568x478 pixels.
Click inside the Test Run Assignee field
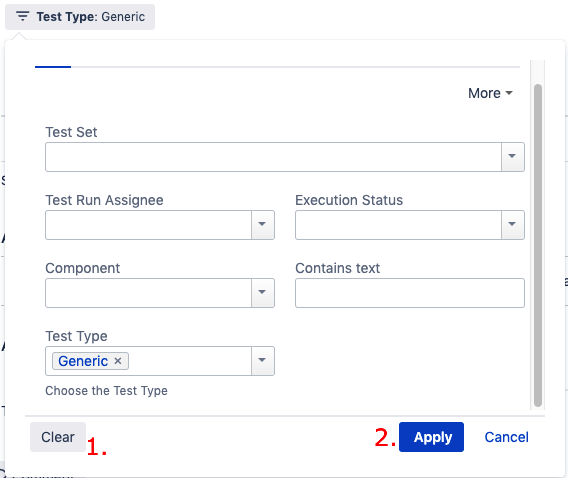point(149,225)
